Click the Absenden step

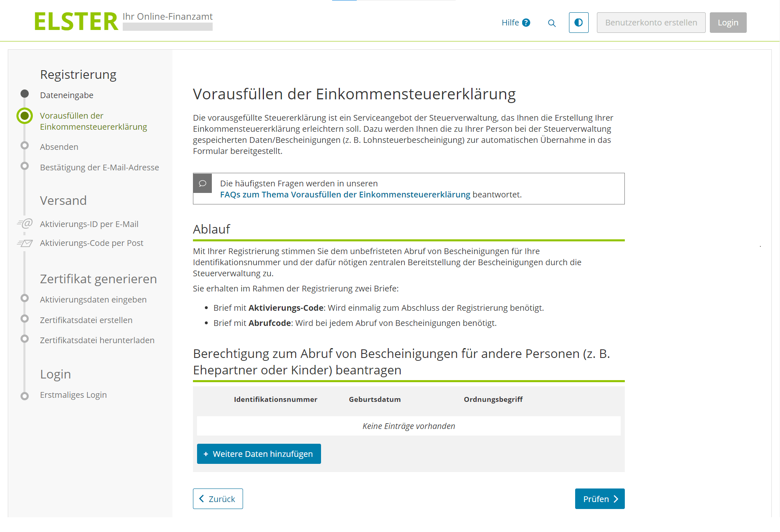click(59, 147)
